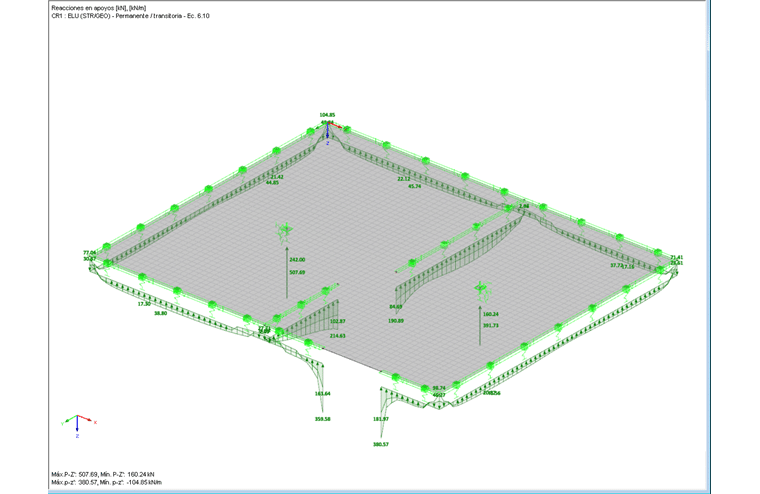The image size is (760, 494).
Task: Click the line reaction value 359.58
Action: pos(322,419)
